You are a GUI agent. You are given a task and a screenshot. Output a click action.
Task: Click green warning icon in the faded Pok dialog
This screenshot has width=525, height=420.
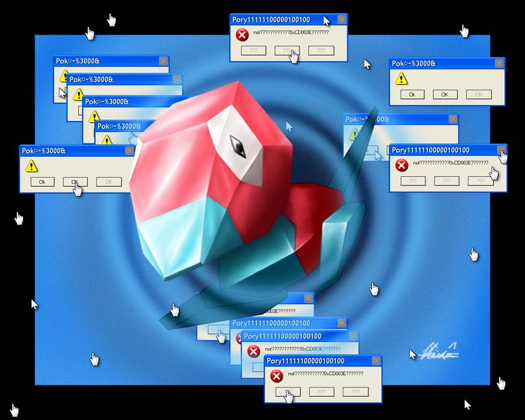pos(354,134)
